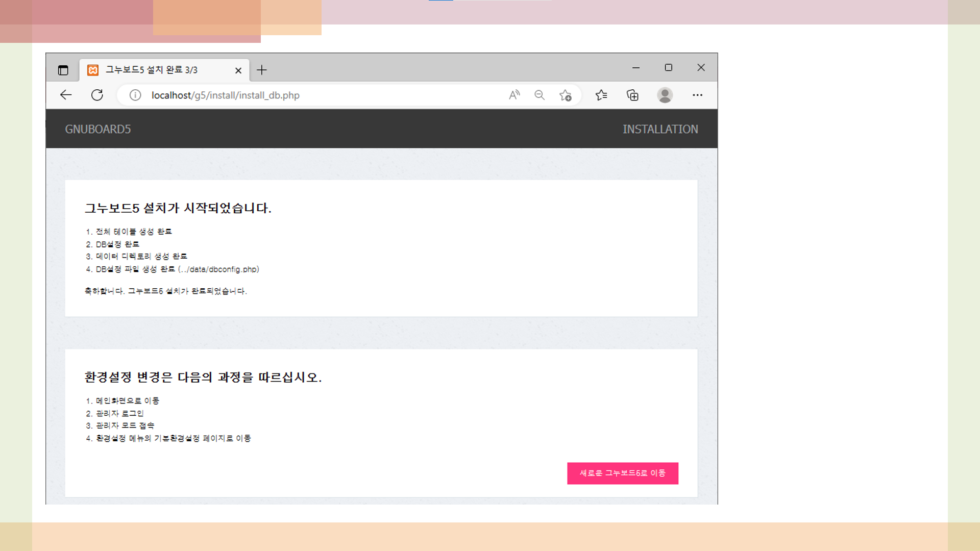The height and width of the screenshot is (551, 980).
Task: Open the browser profile avatar
Action: tap(665, 95)
